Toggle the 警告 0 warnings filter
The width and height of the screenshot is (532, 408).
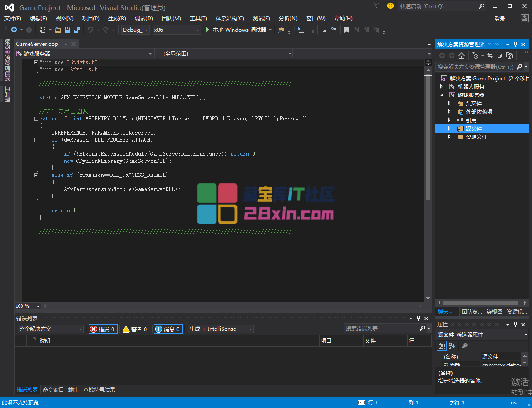[x=135, y=329]
